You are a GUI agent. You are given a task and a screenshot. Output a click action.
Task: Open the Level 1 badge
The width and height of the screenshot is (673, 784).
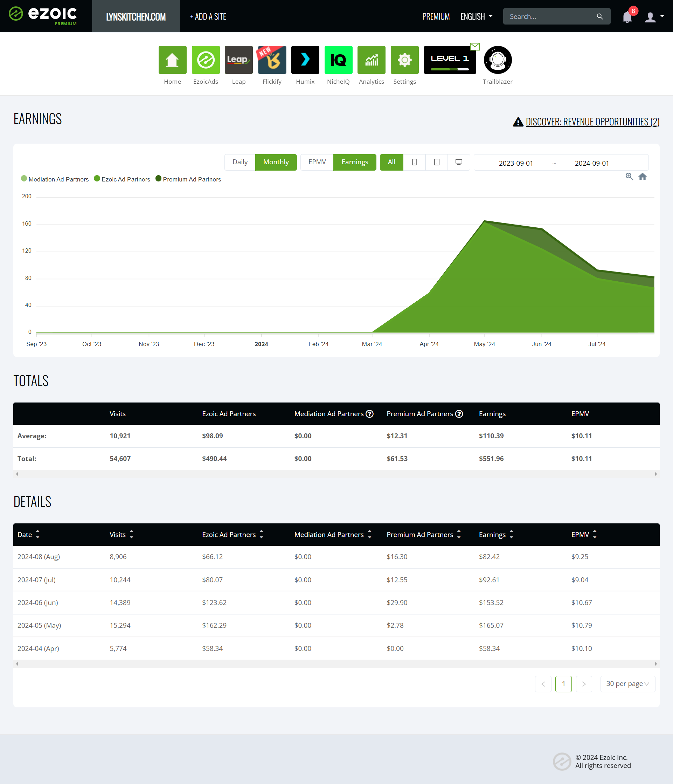coord(450,60)
